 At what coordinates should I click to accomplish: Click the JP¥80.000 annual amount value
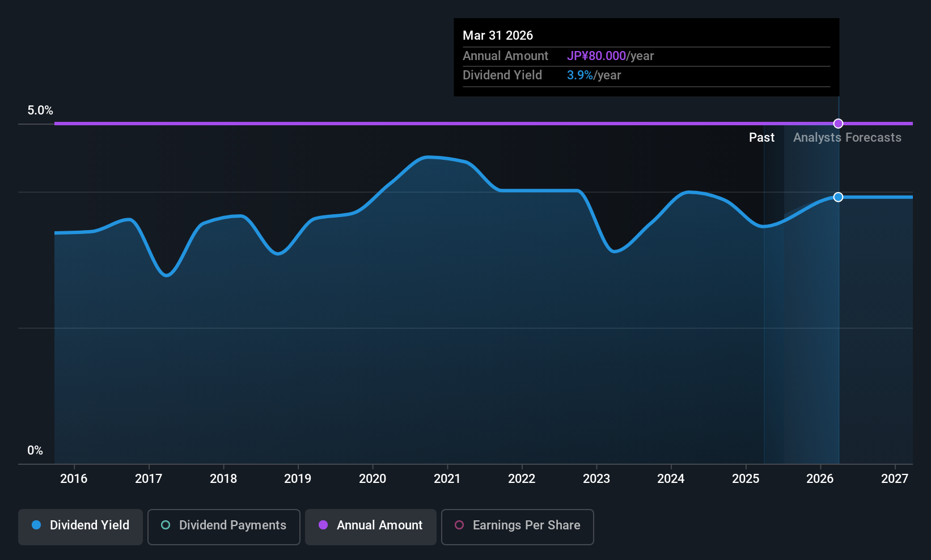pyautogui.click(x=596, y=56)
